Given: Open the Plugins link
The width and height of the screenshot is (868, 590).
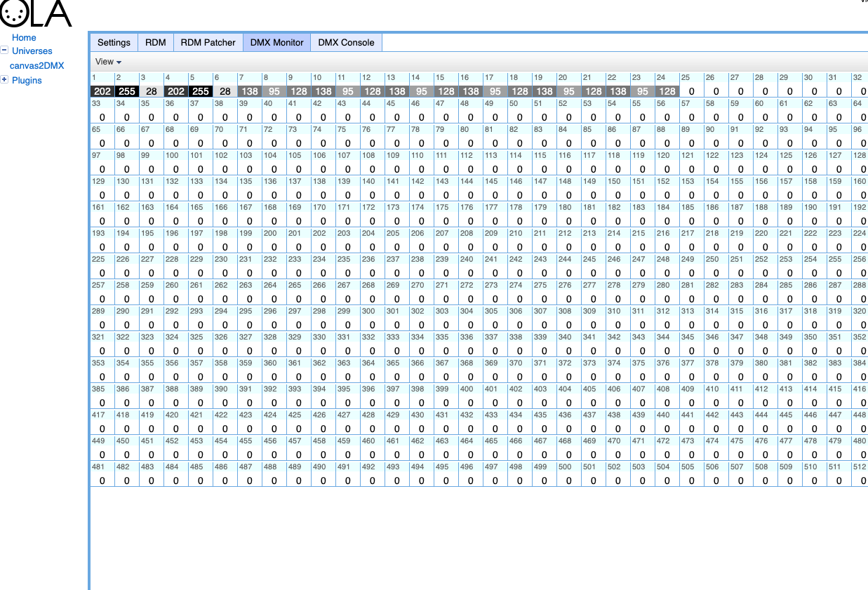Looking at the screenshot, I should click(x=27, y=80).
